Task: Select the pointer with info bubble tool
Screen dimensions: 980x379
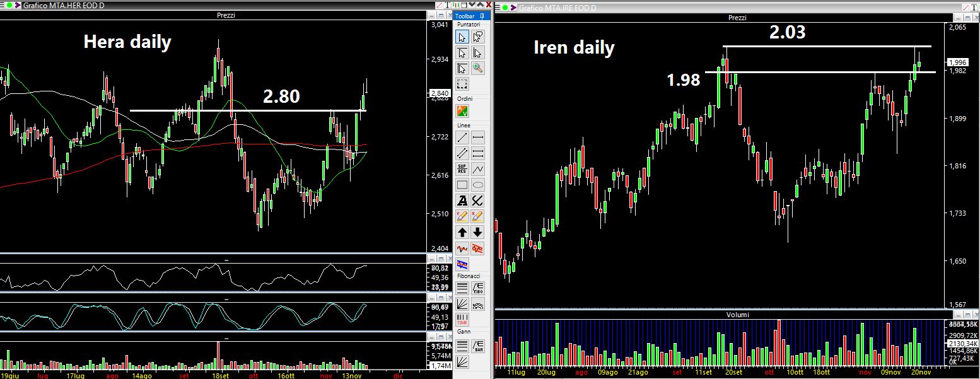Action: point(477,37)
